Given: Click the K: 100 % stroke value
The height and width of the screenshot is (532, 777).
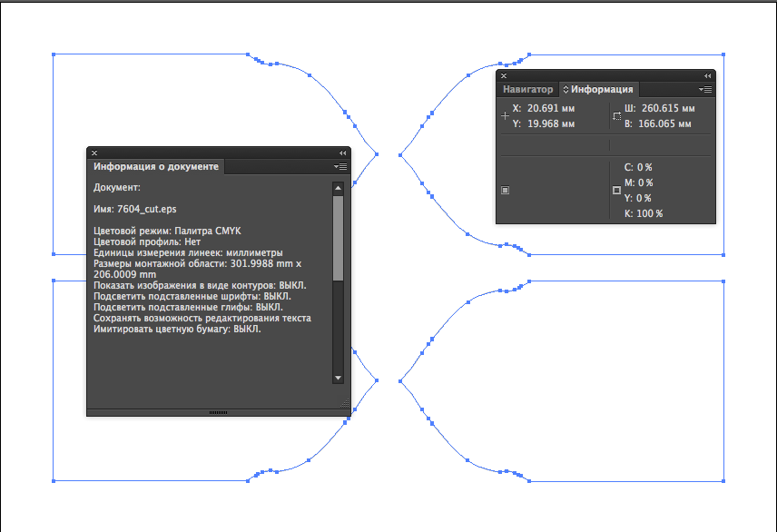Looking at the screenshot, I should 644,213.
